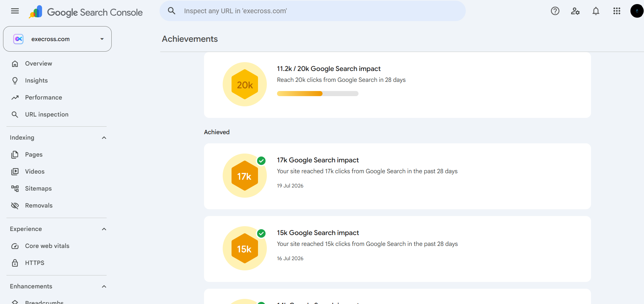The image size is (644, 304).
Task: Click the Insights lightbulb icon
Action: [15, 81]
